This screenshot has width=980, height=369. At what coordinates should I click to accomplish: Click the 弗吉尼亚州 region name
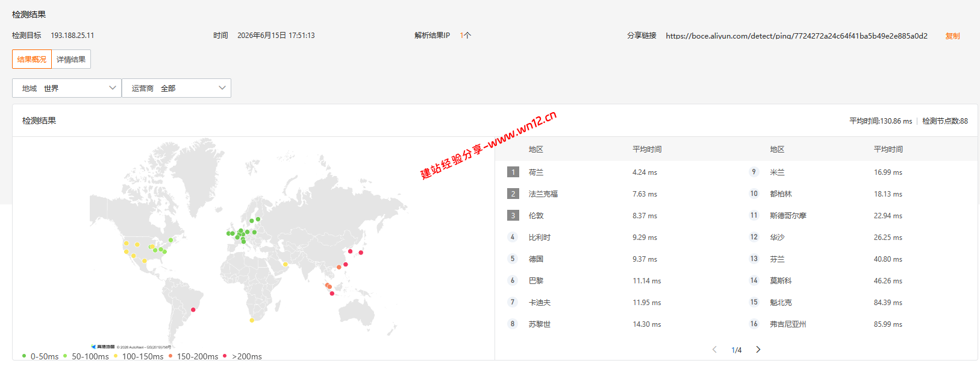788,324
